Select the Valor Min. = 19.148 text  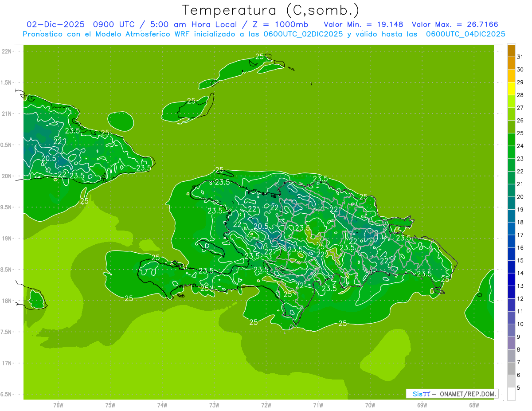(363, 24)
